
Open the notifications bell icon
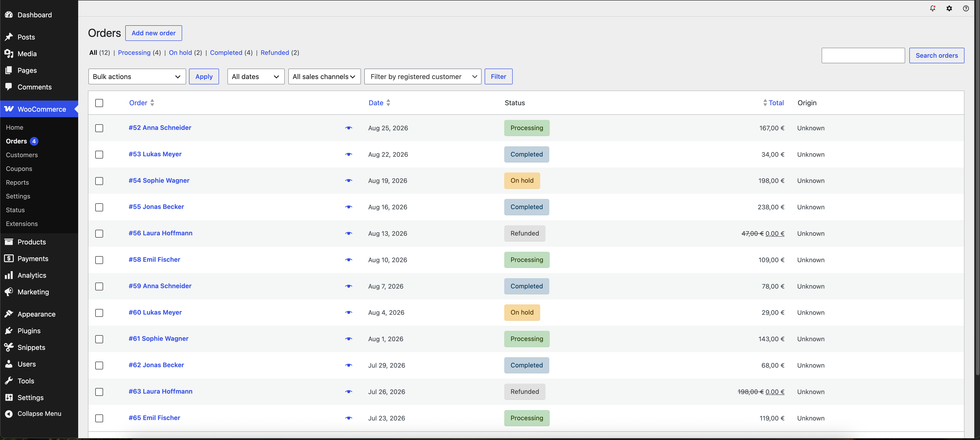[932, 8]
